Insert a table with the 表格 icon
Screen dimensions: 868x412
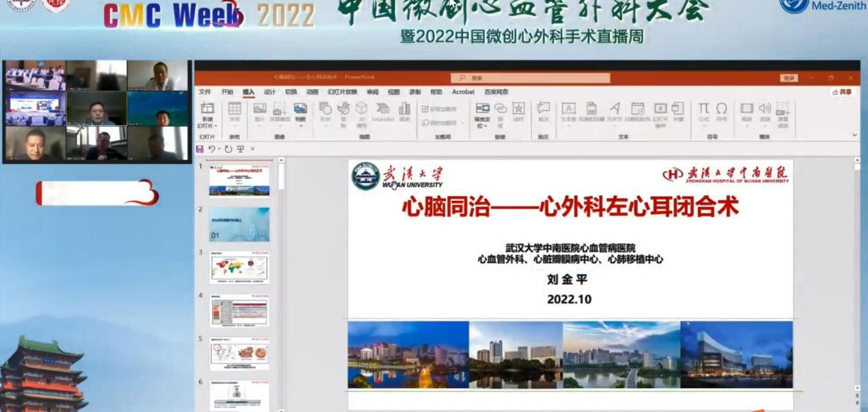coord(234,111)
